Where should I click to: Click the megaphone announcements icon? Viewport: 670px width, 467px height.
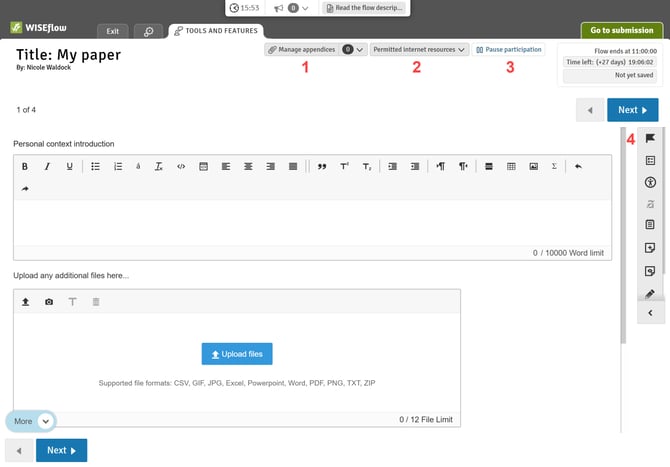279,8
